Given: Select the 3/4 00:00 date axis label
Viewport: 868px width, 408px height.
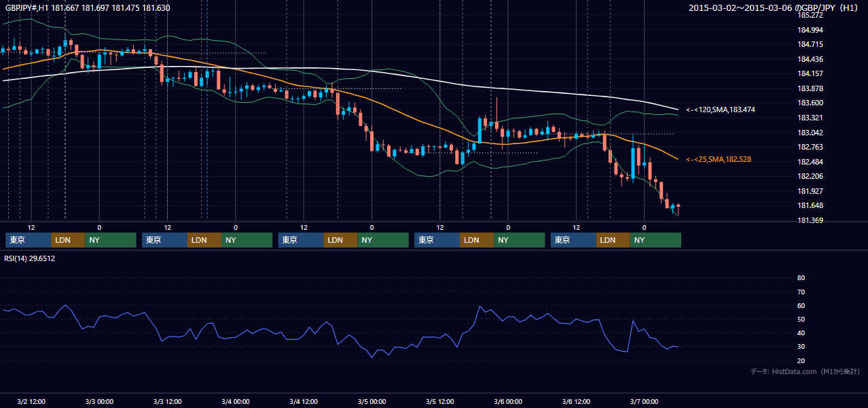Looking at the screenshot, I should click(236, 401).
